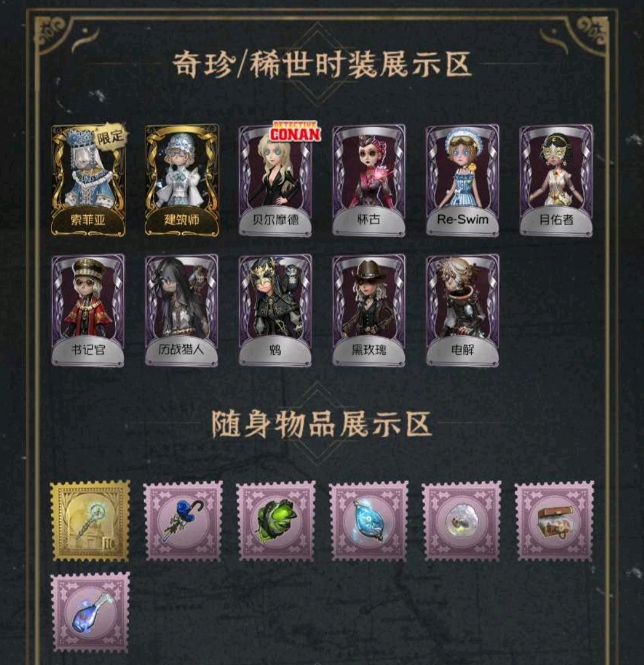644x665 pixels.
Task: Choose the 黑玫瑰 costume card
Action: click(x=369, y=310)
